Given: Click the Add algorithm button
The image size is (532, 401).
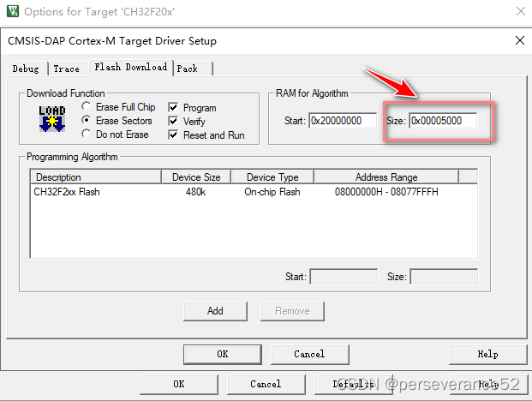Looking at the screenshot, I should tap(215, 311).
